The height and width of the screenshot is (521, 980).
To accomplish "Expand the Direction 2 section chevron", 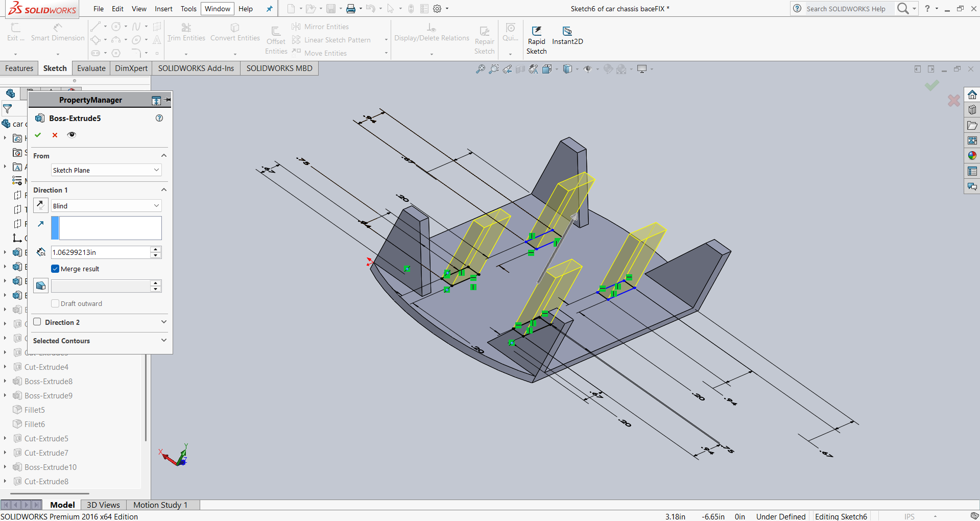I will pyautogui.click(x=164, y=322).
